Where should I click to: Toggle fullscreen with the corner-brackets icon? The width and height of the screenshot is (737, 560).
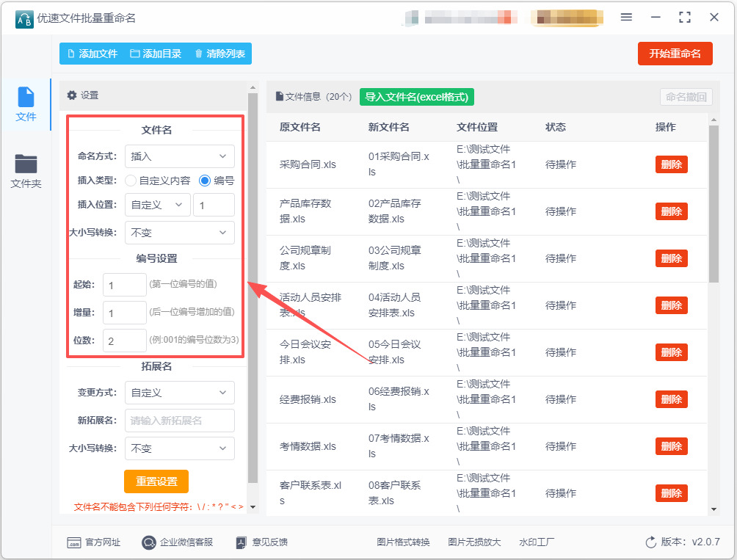pos(685,18)
